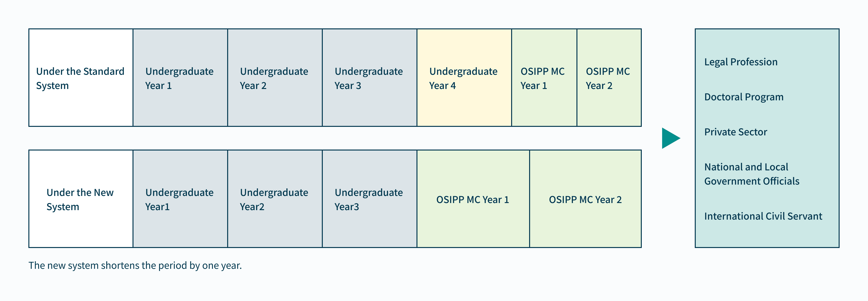Viewport: 868px width, 301px height.
Task: Click the wide OSIPP MC Year 1 box
Action: 473,199
